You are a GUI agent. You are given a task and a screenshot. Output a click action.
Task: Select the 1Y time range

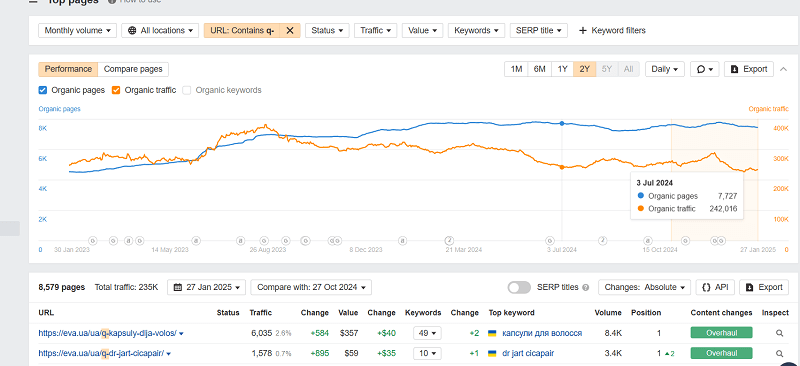point(562,69)
